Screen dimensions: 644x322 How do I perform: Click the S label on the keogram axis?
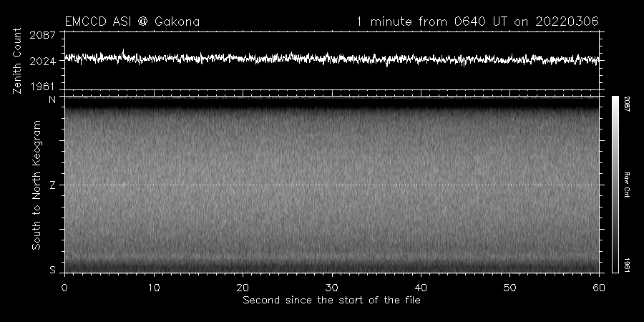click(52, 270)
